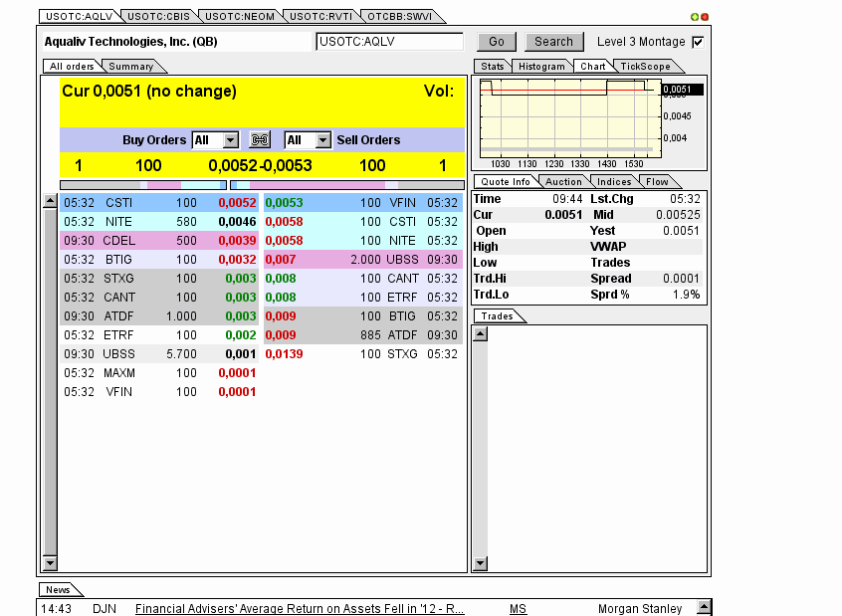The width and height of the screenshot is (842, 616).
Task: Click the Go button
Action: pos(497,42)
